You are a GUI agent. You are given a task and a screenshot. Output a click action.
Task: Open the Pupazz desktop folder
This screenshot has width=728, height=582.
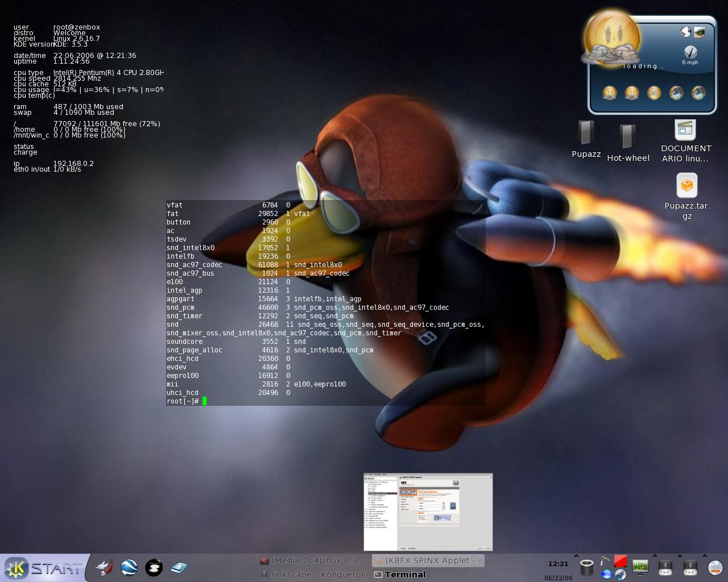click(x=586, y=139)
